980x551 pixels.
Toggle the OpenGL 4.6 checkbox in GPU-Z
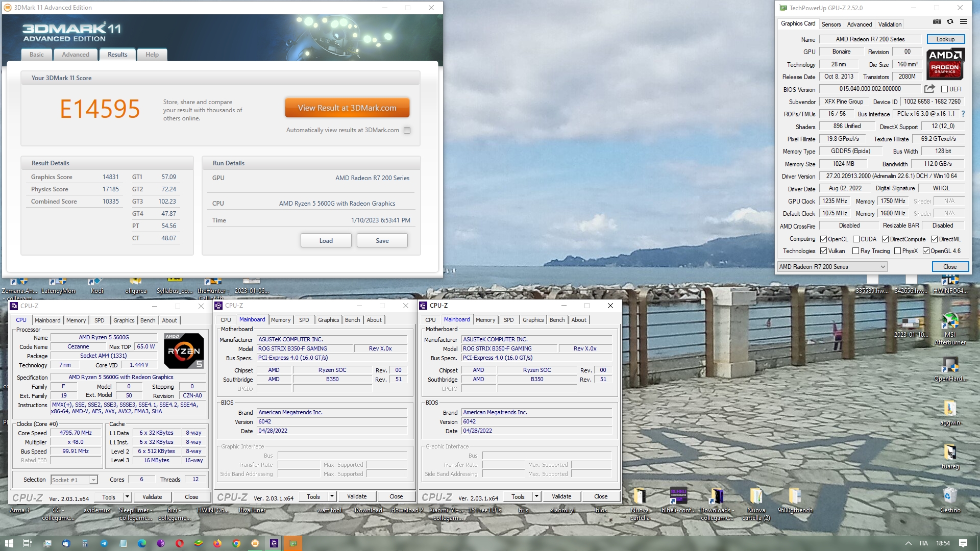click(x=926, y=251)
